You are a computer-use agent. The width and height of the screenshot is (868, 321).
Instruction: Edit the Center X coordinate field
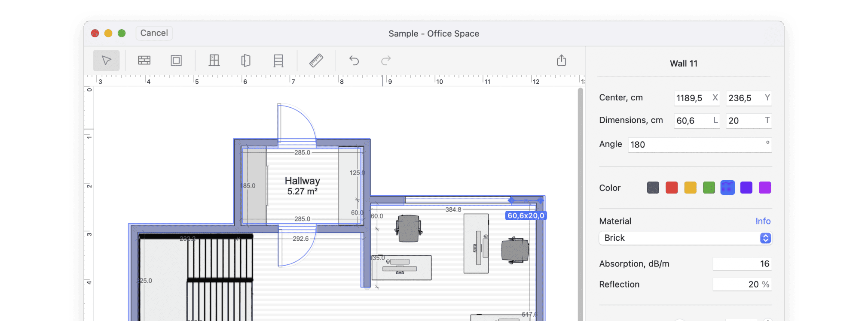(x=692, y=98)
